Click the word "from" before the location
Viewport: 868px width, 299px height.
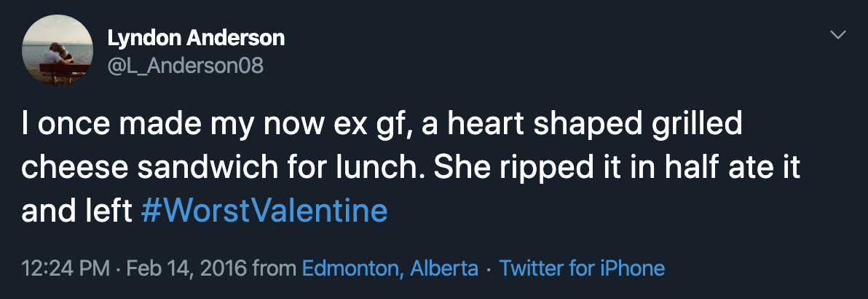tap(274, 268)
